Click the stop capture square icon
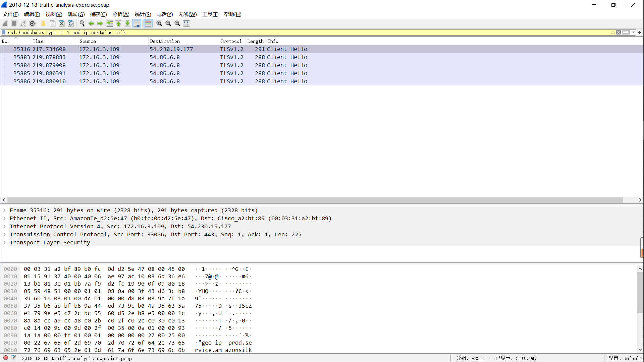Viewport: 644px width, 362px height. tap(14, 23)
